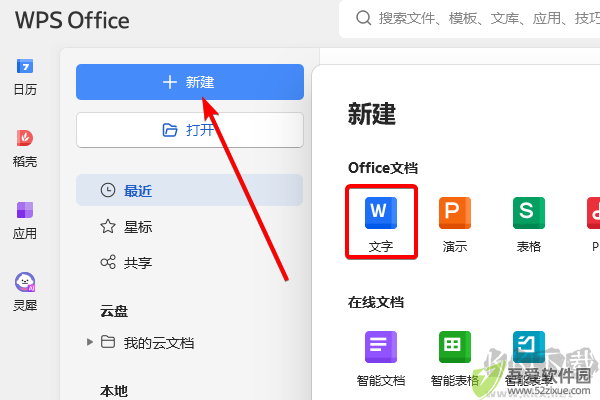Create a new 表格 spreadsheet
Screen dimensions: 600x400
pyautogui.click(x=529, y=224)
